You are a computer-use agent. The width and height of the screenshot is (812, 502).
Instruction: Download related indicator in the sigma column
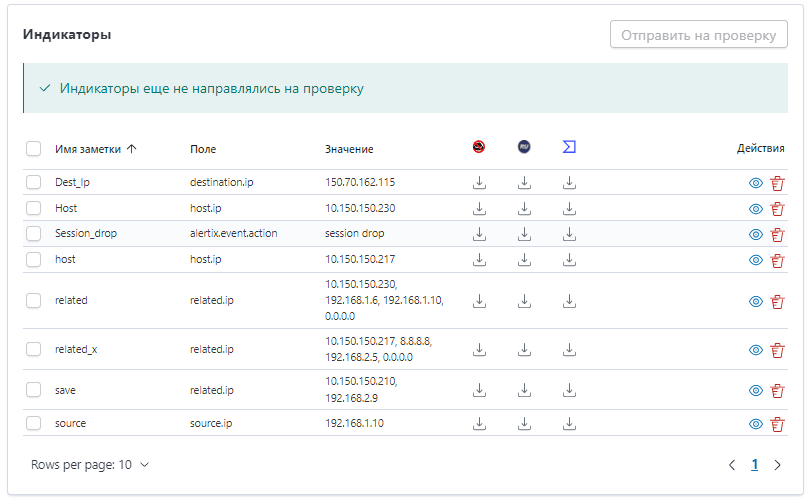[569, 301]
